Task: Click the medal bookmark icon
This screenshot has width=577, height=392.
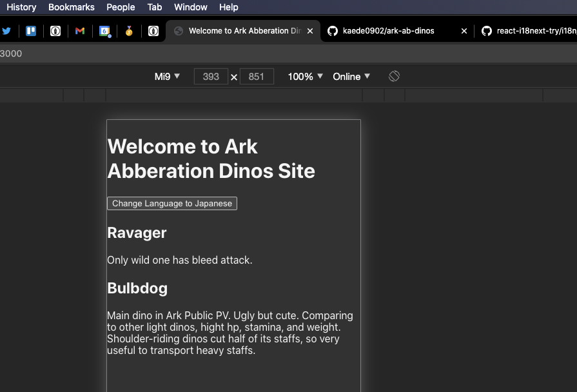Action: (x=129, y=30)
